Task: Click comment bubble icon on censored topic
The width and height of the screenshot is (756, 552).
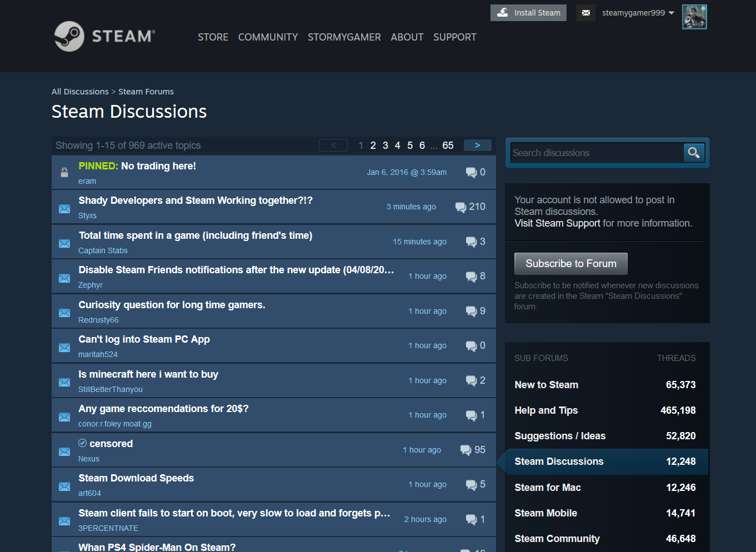Action: [465, 450]
